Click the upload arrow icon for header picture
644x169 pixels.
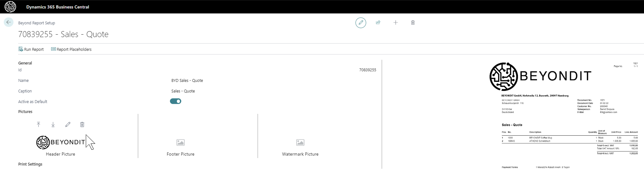point(38,124)
